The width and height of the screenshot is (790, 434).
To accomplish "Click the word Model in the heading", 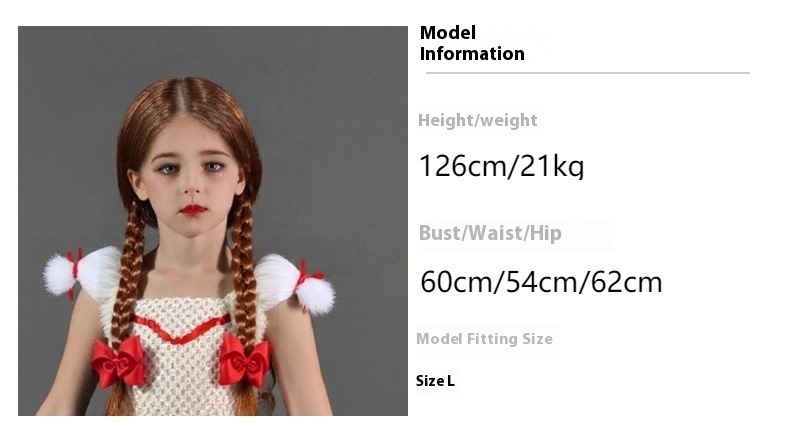I will 448,33.
